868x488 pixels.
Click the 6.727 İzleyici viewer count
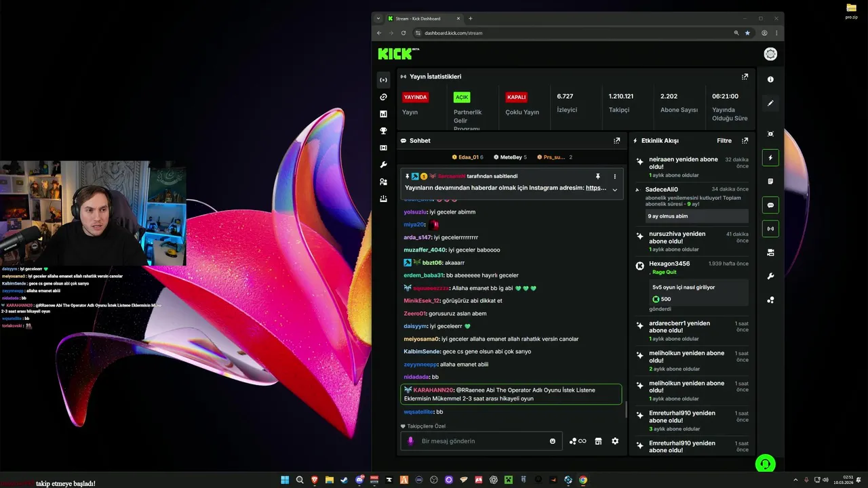click(x=567, y=102)
